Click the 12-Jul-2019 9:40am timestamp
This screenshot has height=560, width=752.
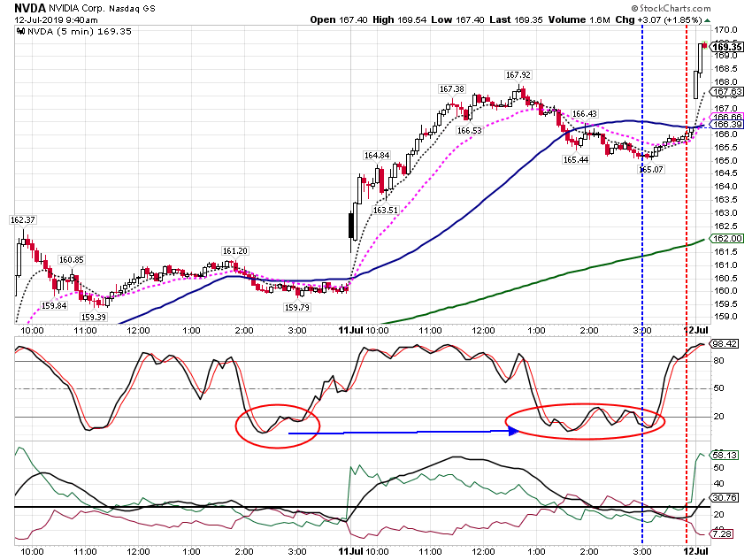[56, 20]
